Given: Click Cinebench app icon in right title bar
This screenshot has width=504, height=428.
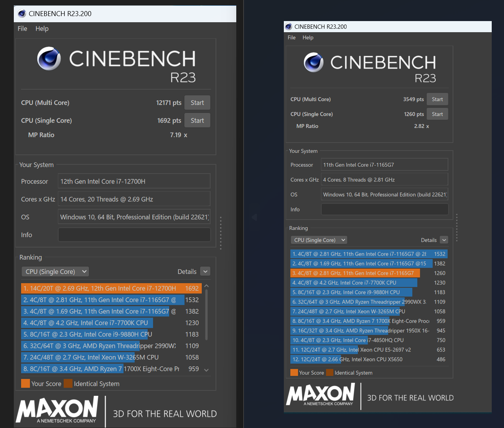Looking at the screenshot, I should tap(288, 26).
